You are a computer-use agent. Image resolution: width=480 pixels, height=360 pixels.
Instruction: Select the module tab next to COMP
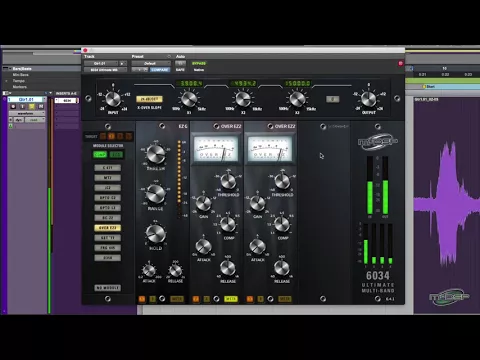pyautogui.click(x=116, y=155)
